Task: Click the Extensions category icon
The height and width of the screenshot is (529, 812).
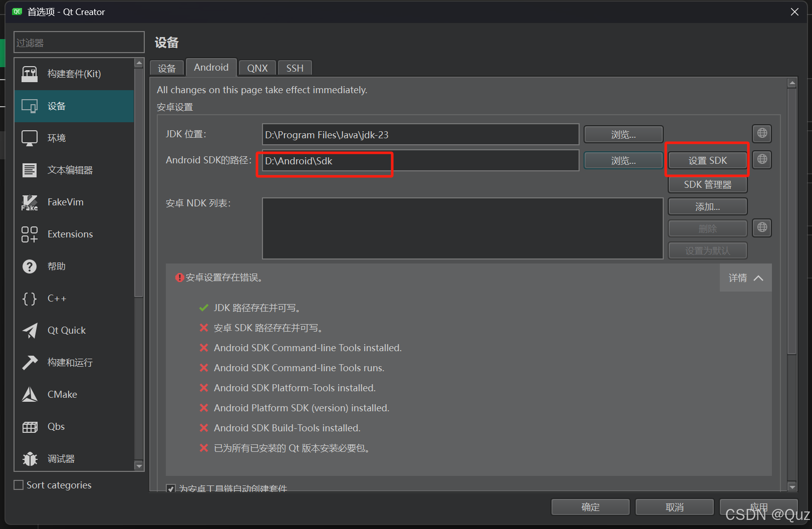Action: [30, 234]
